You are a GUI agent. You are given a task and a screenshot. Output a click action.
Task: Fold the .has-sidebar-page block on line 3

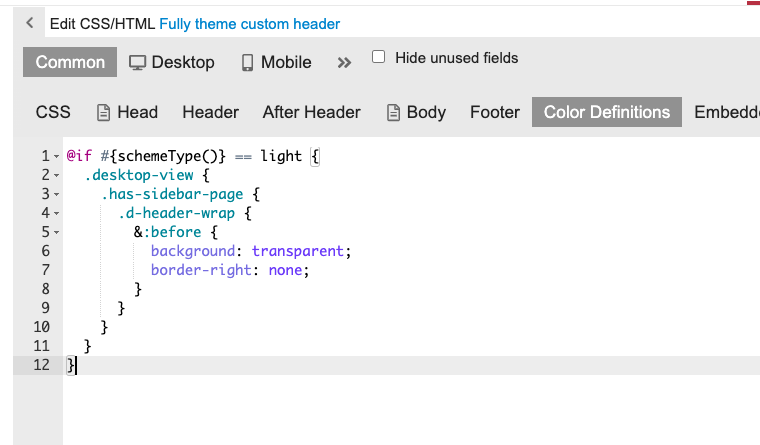[56, 195]
